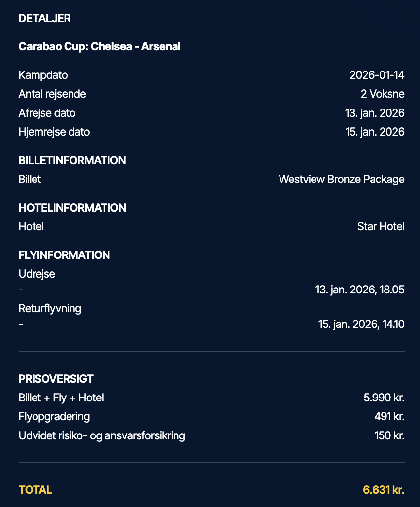Click the FLYINFORMATION section heading
This screenshot has height=507, width=420.
(64, 255)
